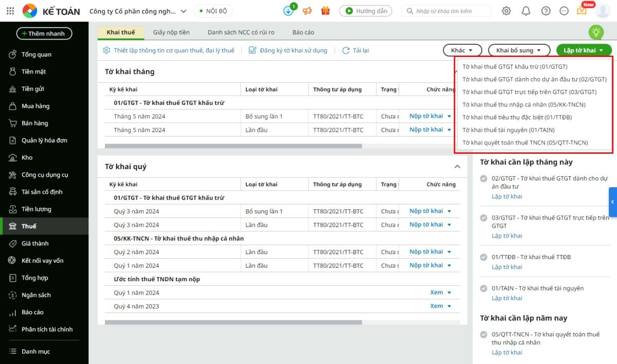The width and height of the screenshot is (617, 364).
Task: Click the megaphone announcements icon
Action: pyautogui.click(x=307, y=11)
